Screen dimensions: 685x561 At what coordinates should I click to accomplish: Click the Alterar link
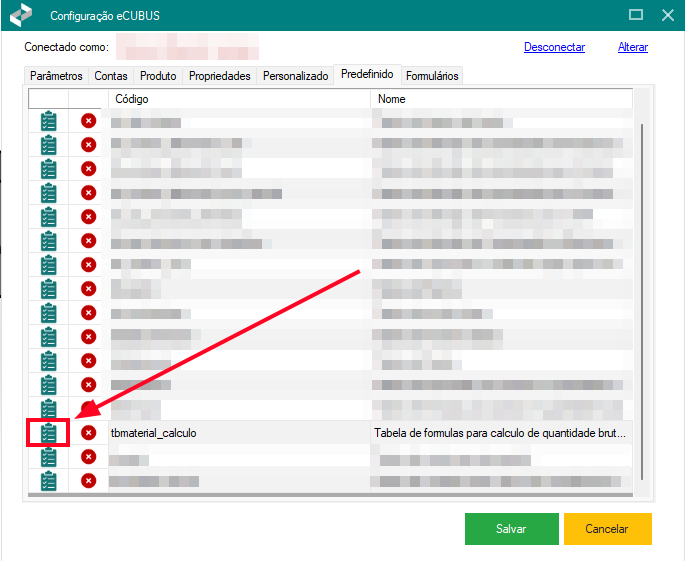[x=632, y=47]
